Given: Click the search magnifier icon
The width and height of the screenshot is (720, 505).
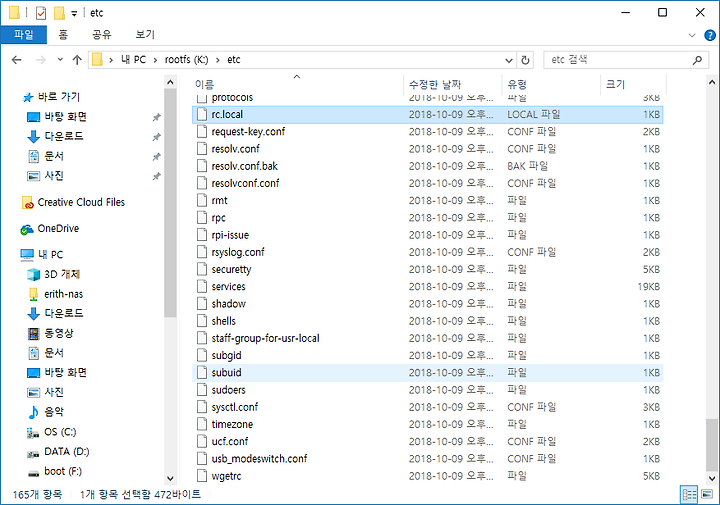Looking at the screenshot, I should click(x=697, y=60).
